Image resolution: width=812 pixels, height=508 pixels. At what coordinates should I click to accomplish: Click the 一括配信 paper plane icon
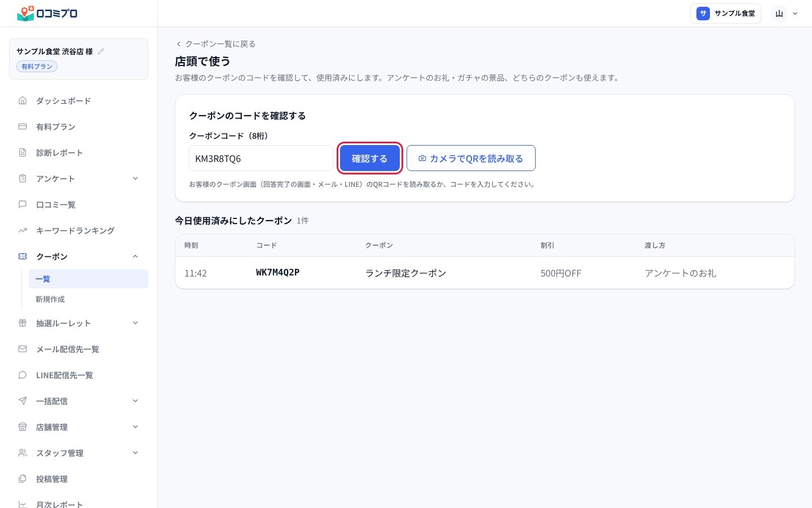[23, 401]
